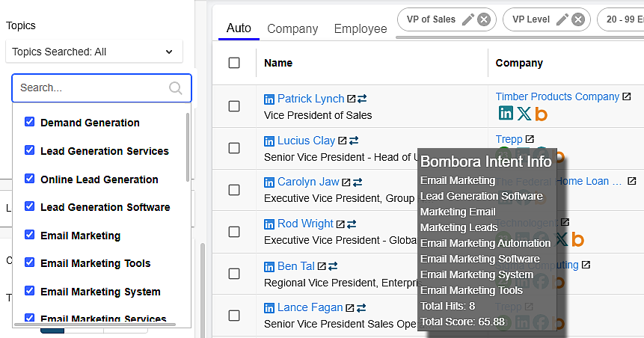Open external link icon beside Patrick Lynch
Image resolution: width=644 pixels, height=338 pixels.
(x=351, y=99)
